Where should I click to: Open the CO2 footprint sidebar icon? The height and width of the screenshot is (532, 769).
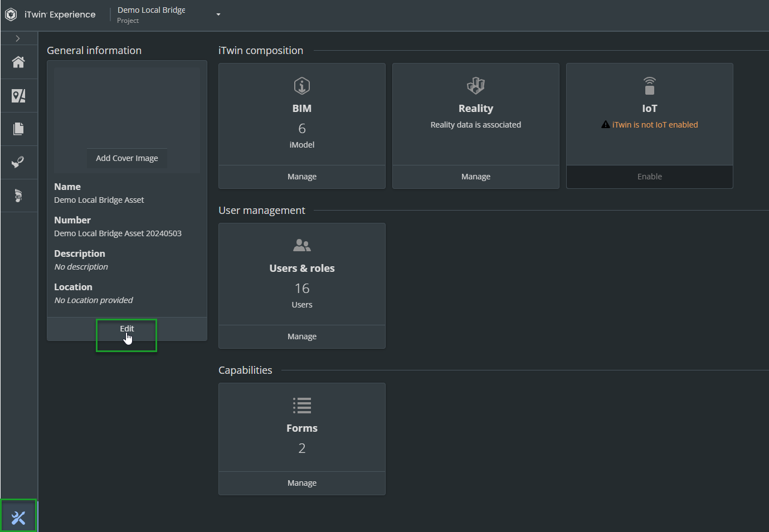18,196
